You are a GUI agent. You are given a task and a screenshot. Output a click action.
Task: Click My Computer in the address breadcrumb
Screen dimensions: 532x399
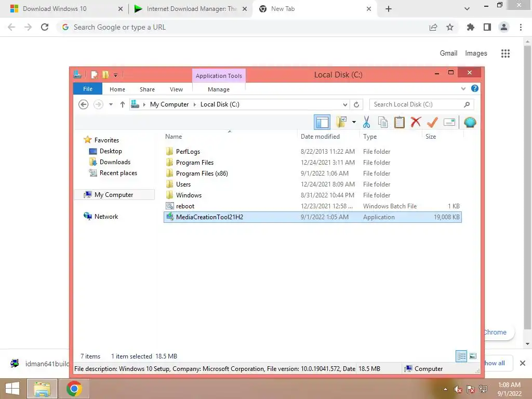click(x=169, y=104)
